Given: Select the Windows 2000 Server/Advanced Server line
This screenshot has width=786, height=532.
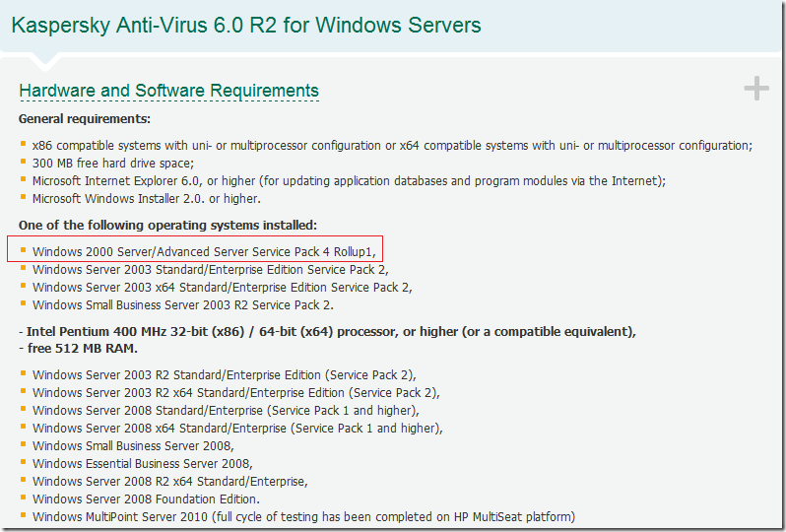Looking at the screenshot, I should (x=204, y=251).
